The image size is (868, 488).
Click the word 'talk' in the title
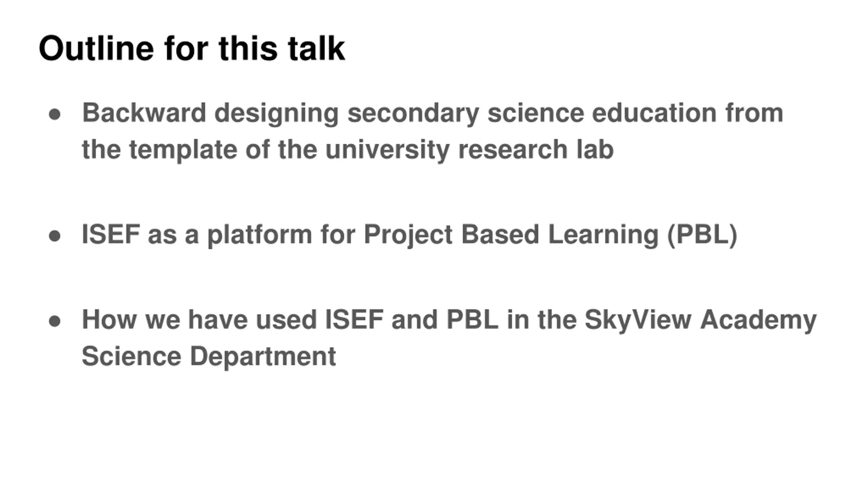coord(316,48)
